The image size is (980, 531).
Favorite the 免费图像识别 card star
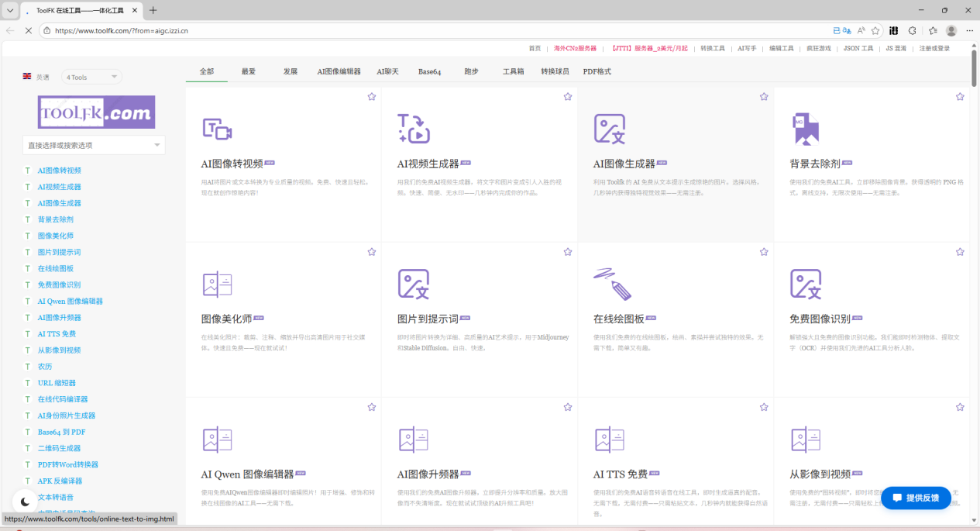pos(960,252)
